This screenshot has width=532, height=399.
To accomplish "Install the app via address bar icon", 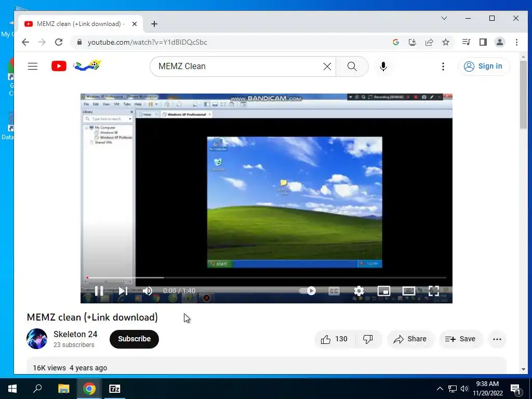I will (x=412, y=42).
